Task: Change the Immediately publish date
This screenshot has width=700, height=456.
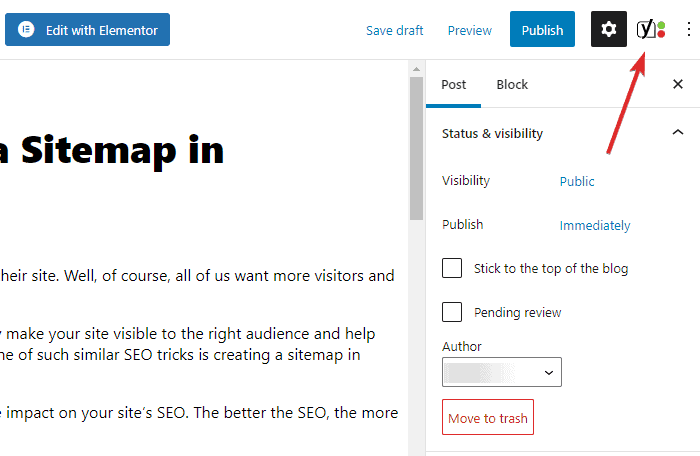Action: (595, 225)
